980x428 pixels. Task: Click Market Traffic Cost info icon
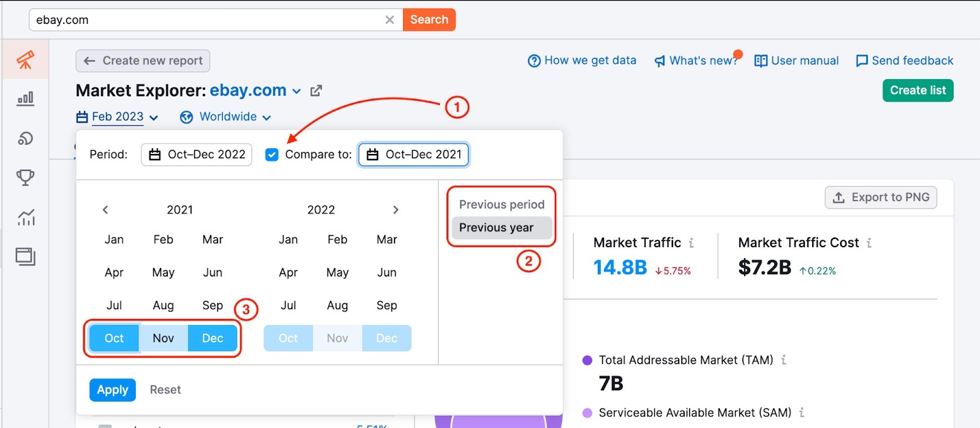(x=869, y=243)
